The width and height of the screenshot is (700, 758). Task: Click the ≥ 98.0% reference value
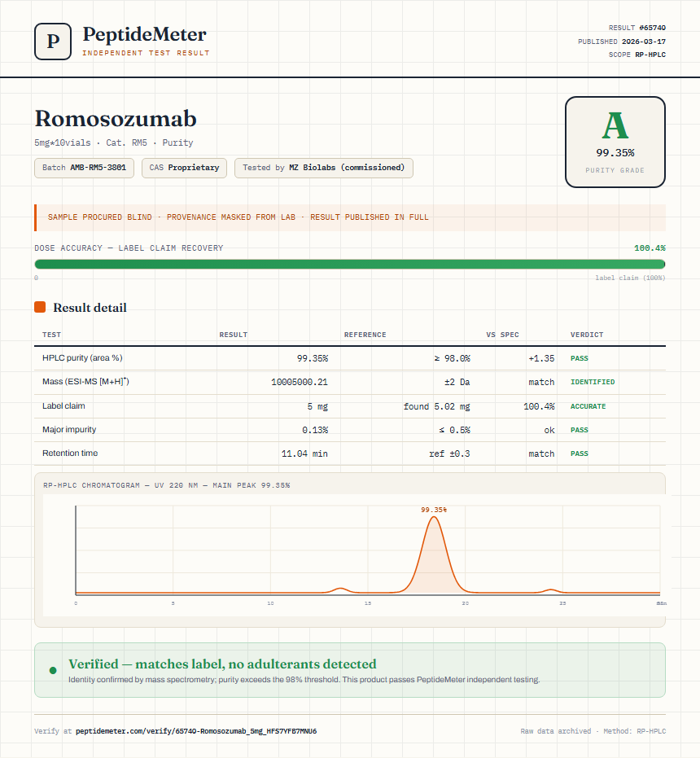coord(452,358)
